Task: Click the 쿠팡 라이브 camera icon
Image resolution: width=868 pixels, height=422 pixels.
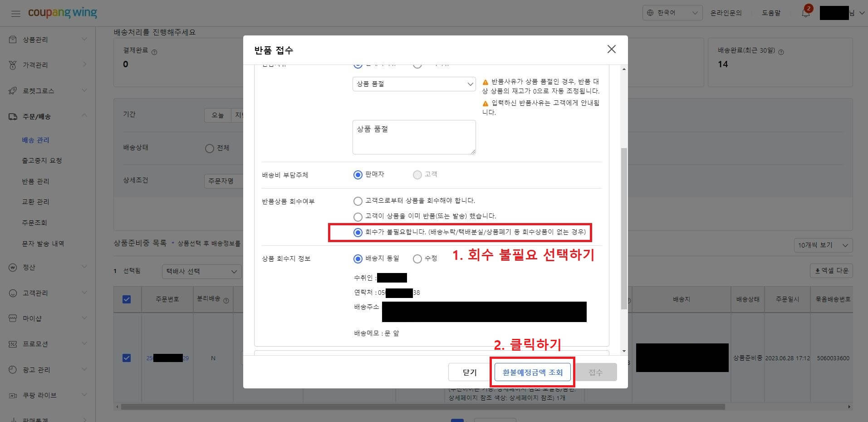Action: pos(13,395)
